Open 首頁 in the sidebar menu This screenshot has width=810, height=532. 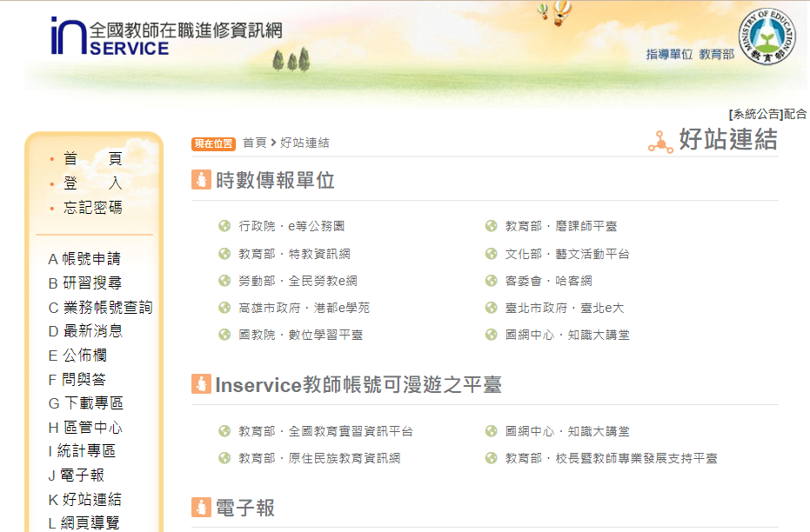(92, 158)
